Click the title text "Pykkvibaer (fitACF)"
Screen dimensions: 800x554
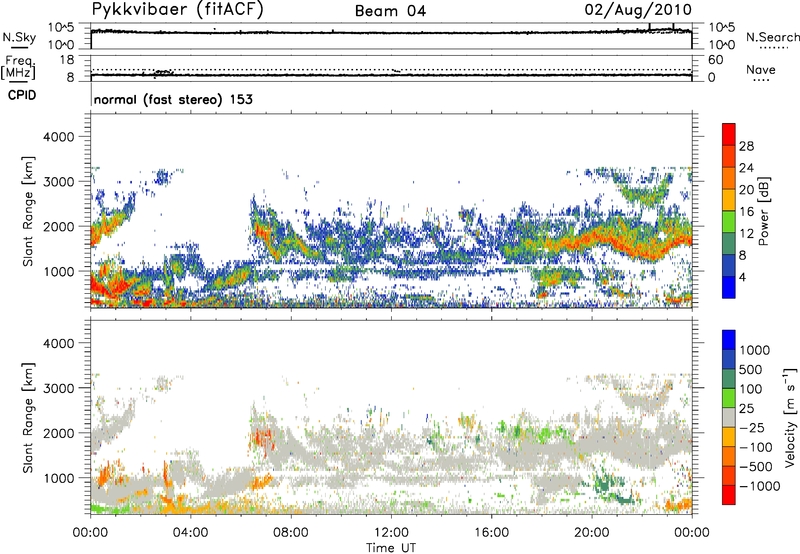(177, 10)
